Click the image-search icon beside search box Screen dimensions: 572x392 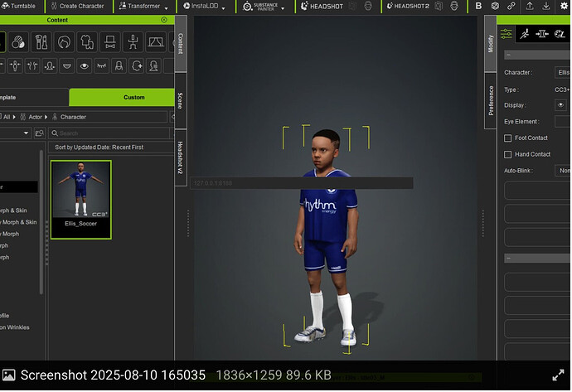click(40, 133)
